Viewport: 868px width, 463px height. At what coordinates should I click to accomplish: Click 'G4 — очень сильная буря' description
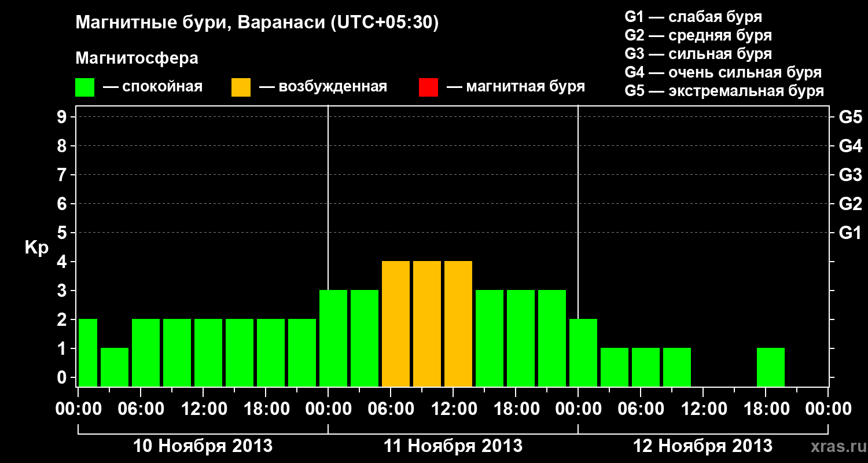723,72
